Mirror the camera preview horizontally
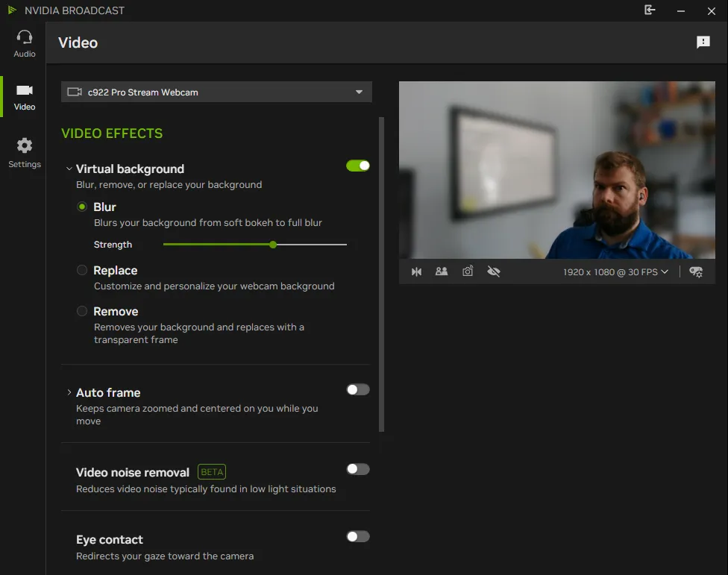Screen dimensions: 728x575 417,272
